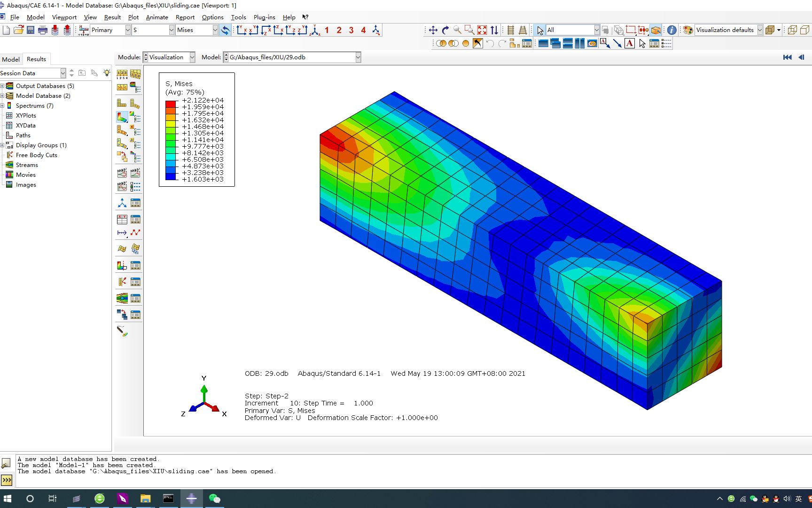
Task: Click the first frame navigation button
Action: pos(787,57)
